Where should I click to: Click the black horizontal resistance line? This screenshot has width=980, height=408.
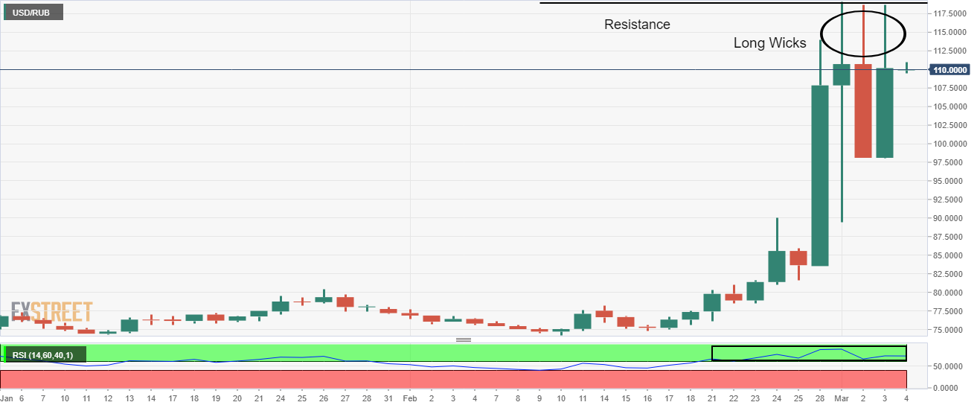734,3
